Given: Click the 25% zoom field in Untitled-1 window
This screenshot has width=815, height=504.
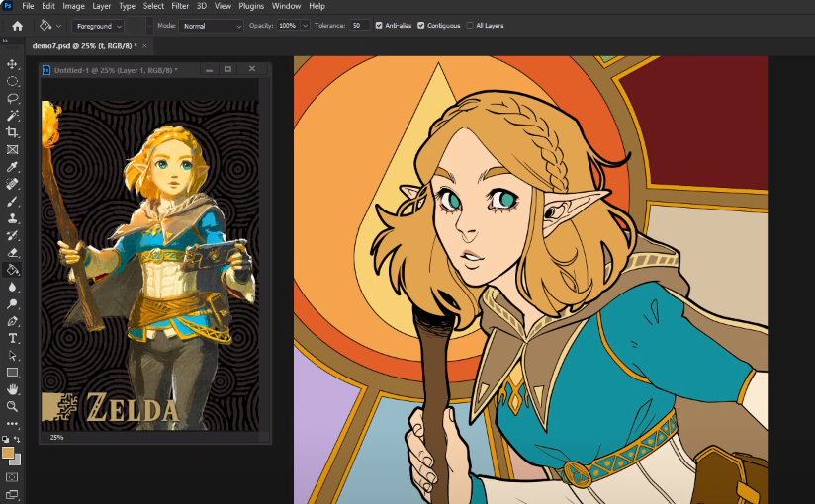Looking at the screenshot, I should tap(57, 438).
